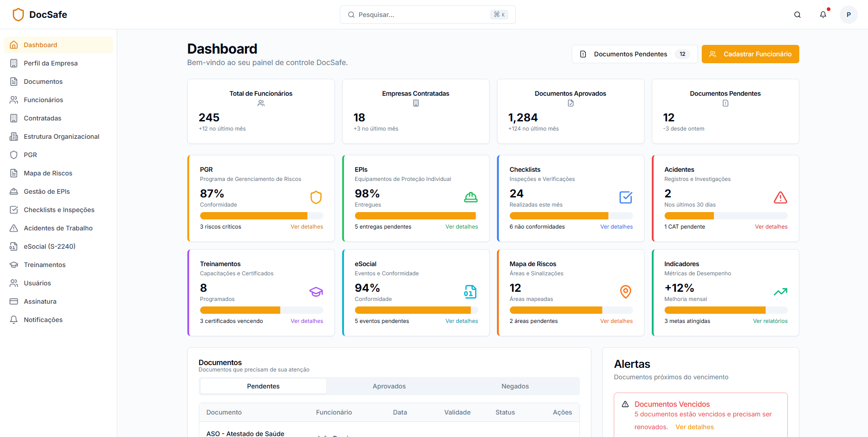Open Ver detalhes on Mapa de Riscos card

617,321
